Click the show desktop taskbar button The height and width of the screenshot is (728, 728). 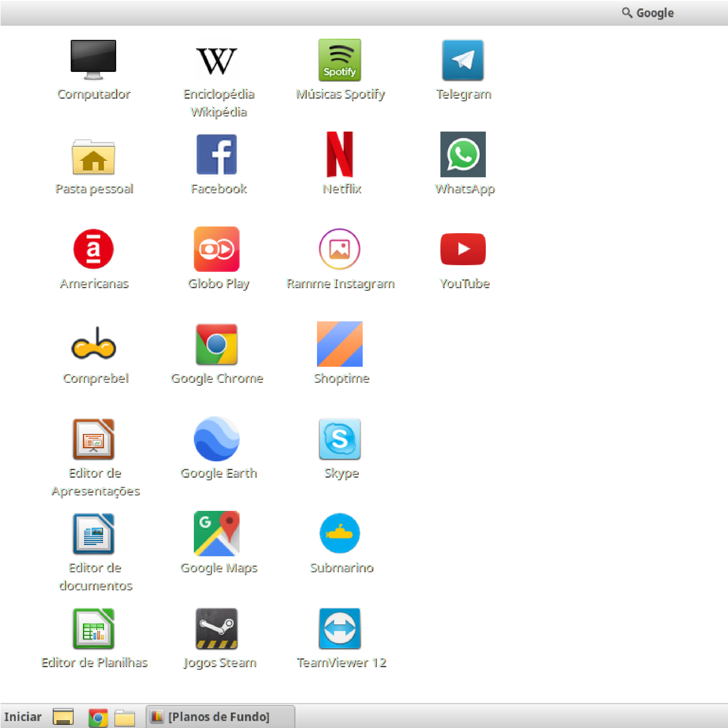(63, 717)
